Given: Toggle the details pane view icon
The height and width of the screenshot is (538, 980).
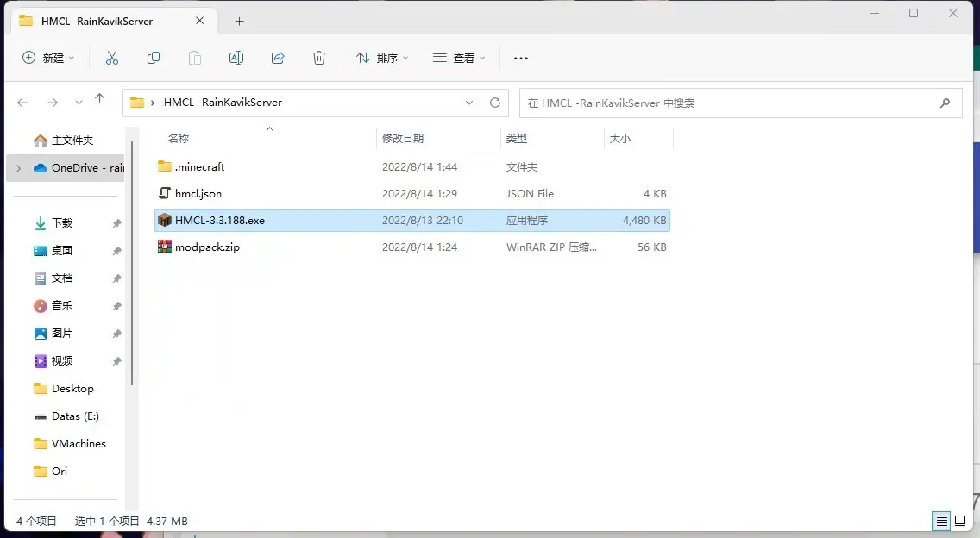Looking at the screenshot, I should click(960, 521).
